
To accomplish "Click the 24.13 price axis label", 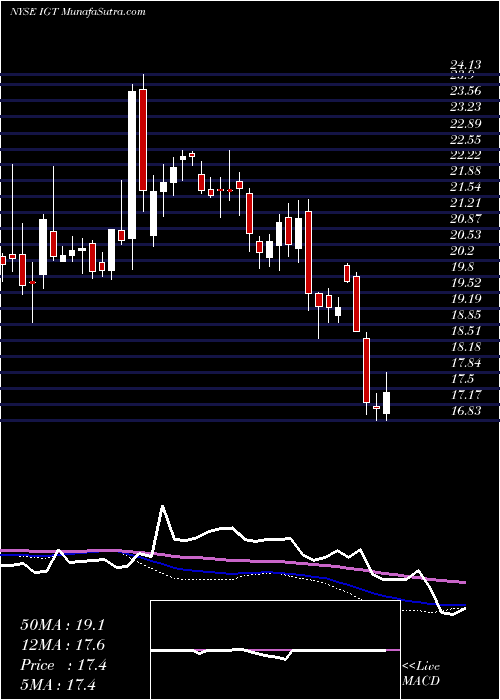I will [466, 65].
